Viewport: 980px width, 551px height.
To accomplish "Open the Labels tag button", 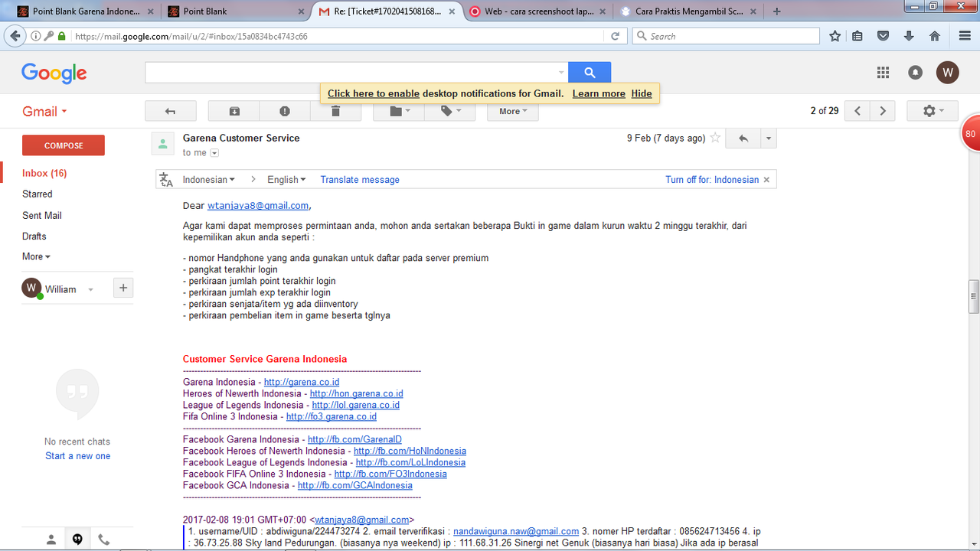I will (450, 111).
